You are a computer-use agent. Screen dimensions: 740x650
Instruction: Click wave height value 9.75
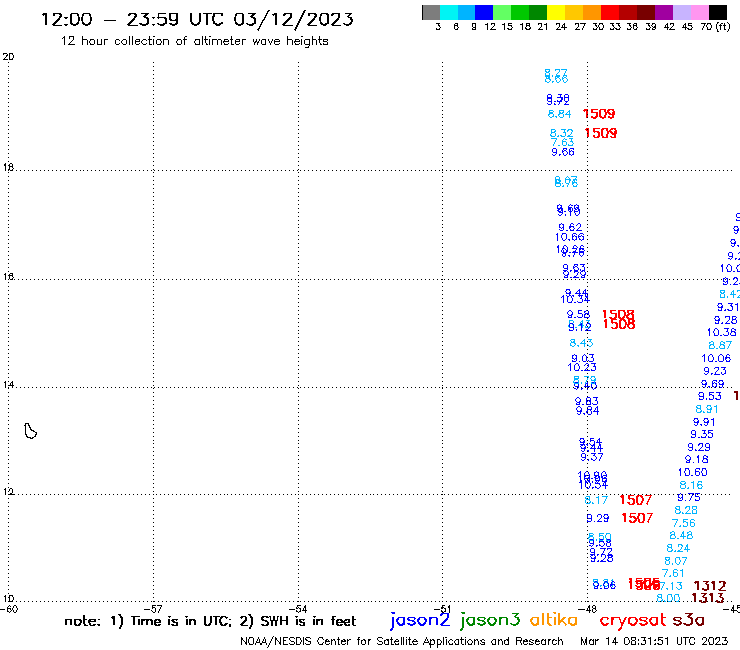tap(689, 498)
